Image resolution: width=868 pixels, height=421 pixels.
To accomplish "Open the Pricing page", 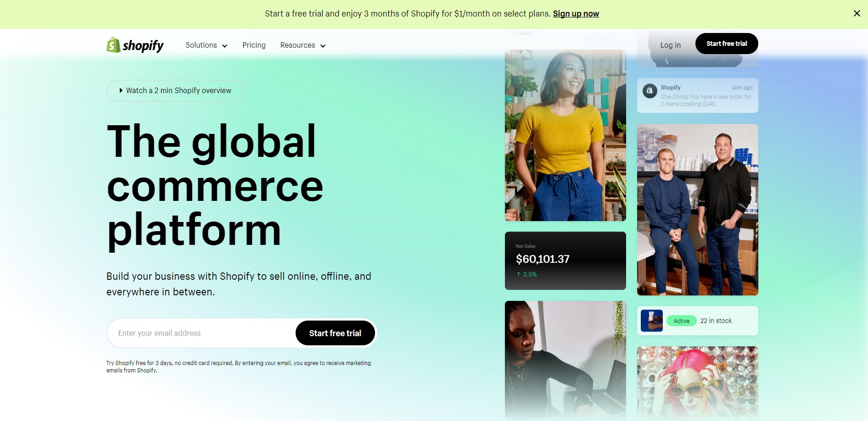I will [x=254, y=45].
